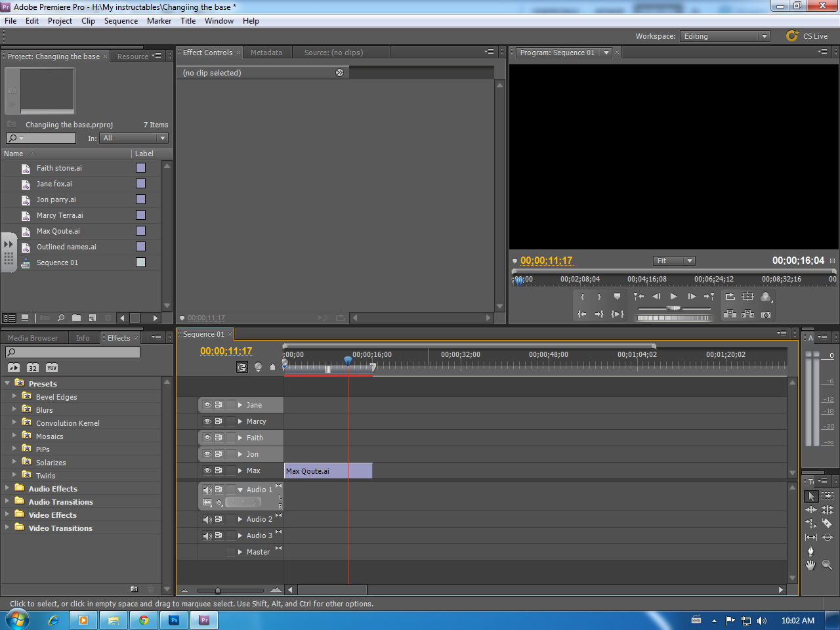Open CS Live services
This screenshot has height=630, width=840.
point(807,36)
